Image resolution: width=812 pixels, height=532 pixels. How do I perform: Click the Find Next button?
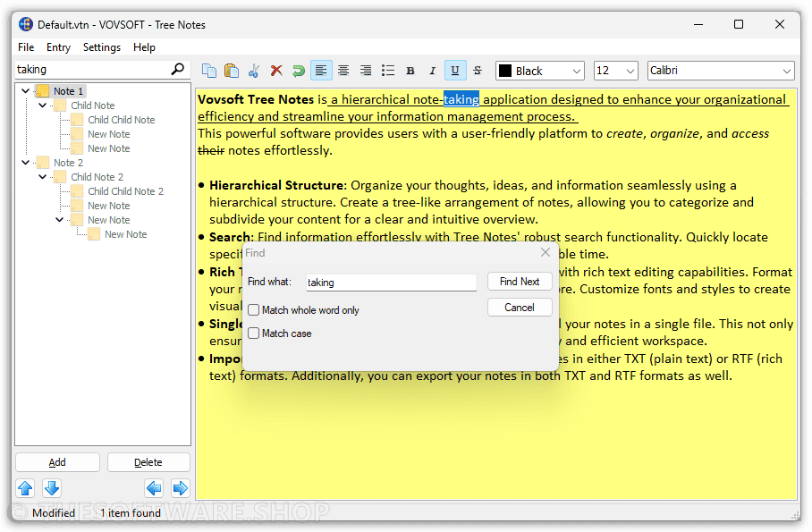tap(520, 282)
